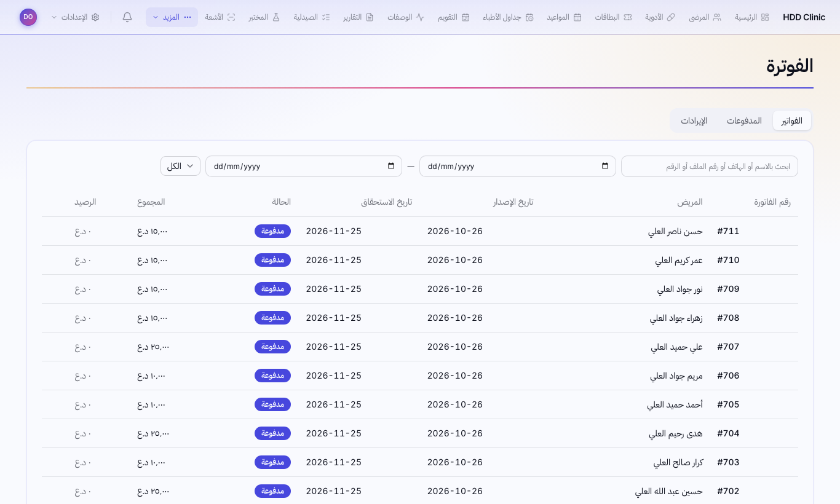840x504 pixels.
Task: Click the رقم الفاتورة column header
Action: [x=772, y=202]
